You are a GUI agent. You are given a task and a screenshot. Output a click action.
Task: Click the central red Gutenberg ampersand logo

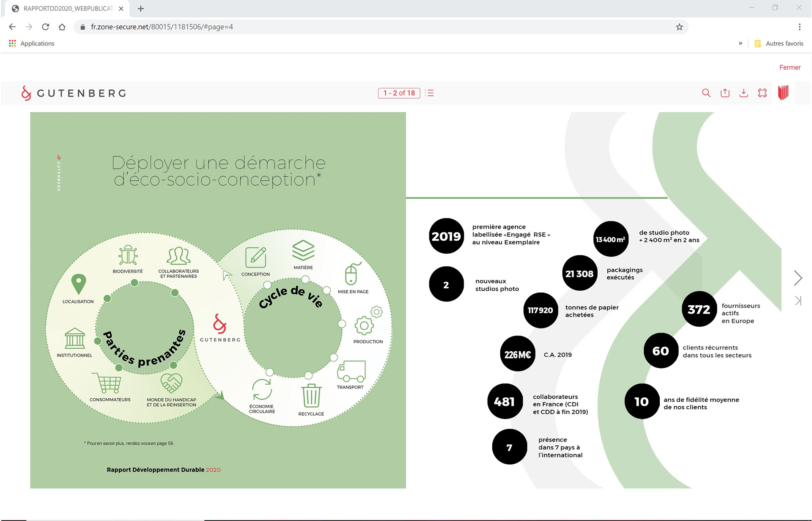219,324
